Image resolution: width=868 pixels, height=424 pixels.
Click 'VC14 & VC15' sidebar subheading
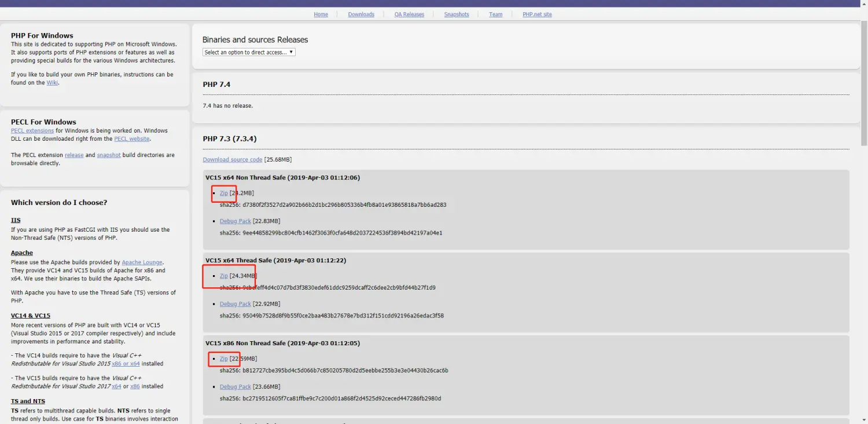[x=31, y=316]
